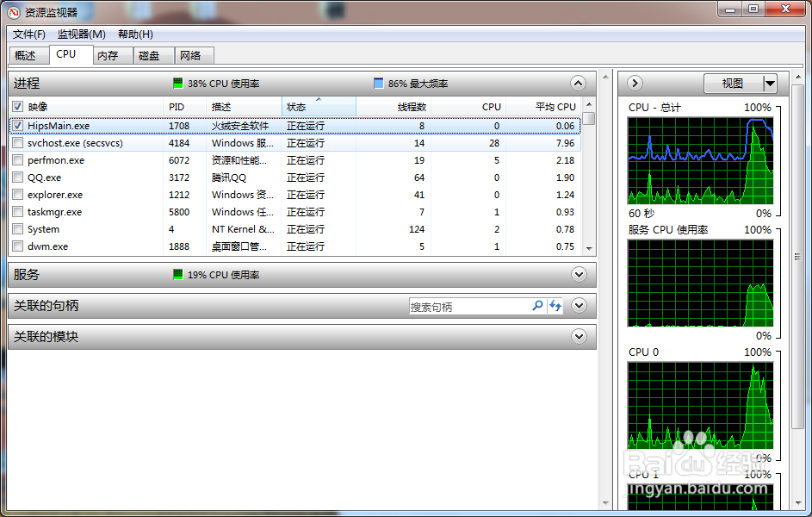Click the 火绒安全软件 description cell

(x=240, y=126)
